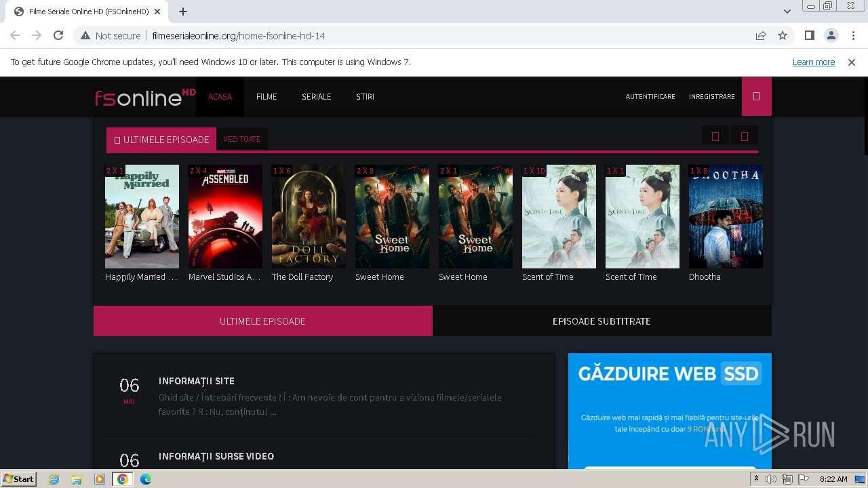868x488 pixels.
Task: Open the pink search button in the header
Action: pyautogui.click(x=756, y=96)
